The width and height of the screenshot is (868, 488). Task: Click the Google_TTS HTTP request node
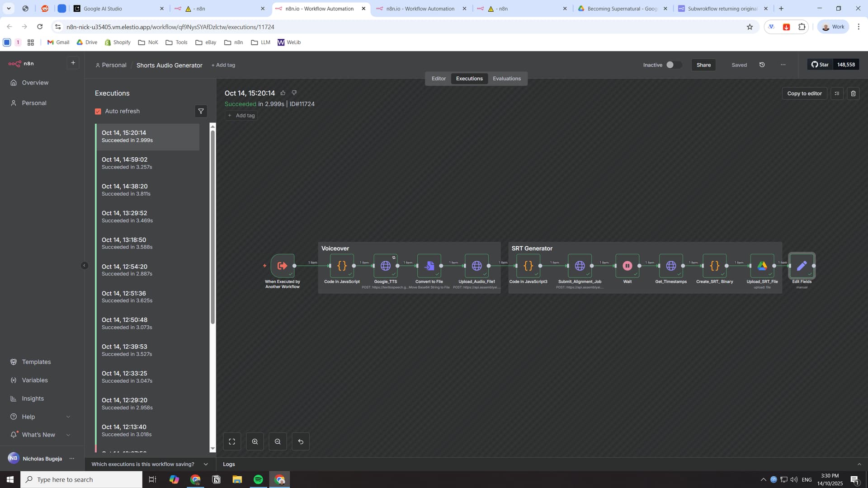click(385, 266)
